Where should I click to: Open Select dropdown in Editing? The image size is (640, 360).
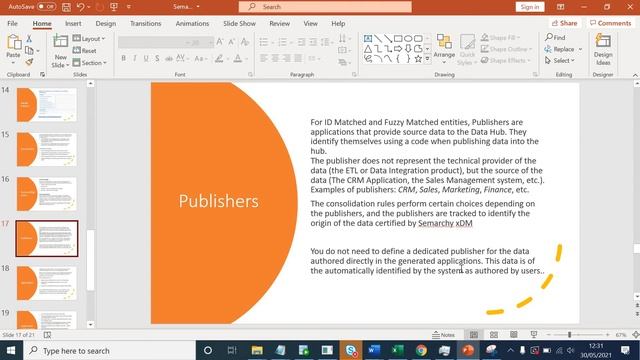click(x=560, y=60)
